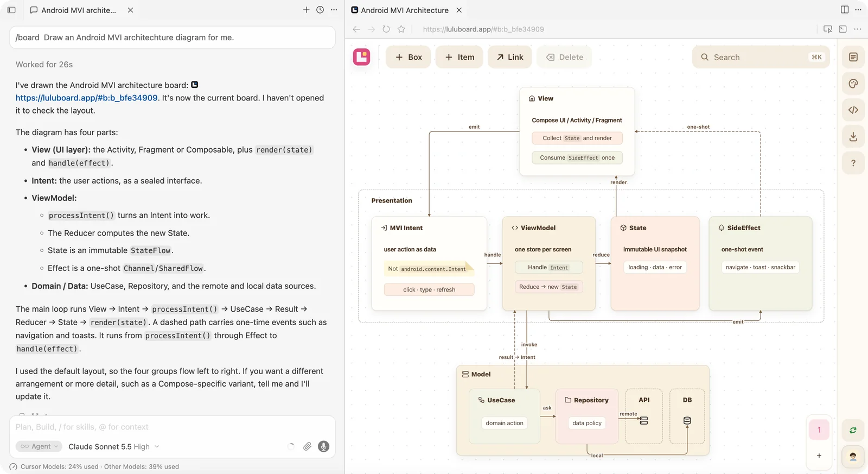The height and width of the screenshot is (474, 868).
Task: Add a new Item to board
Action: (x=459, y=57)
